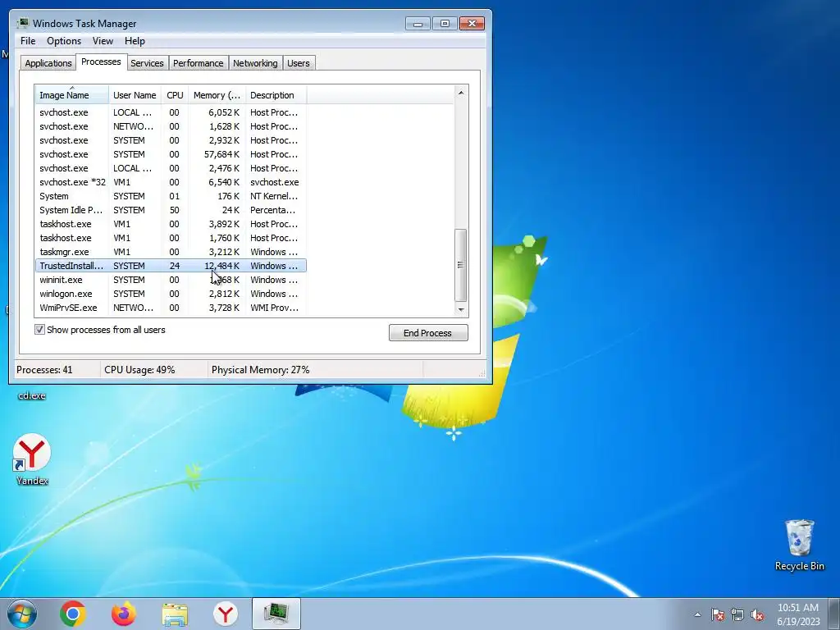Click the Task Manager taskbar button
This screenshot has width=840, height=630.
point(276,614)
